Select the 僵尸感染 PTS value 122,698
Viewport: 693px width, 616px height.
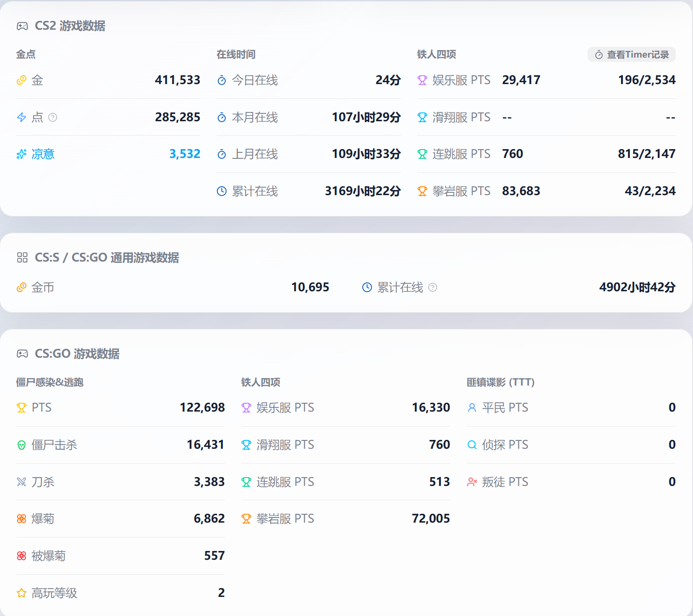202,407
